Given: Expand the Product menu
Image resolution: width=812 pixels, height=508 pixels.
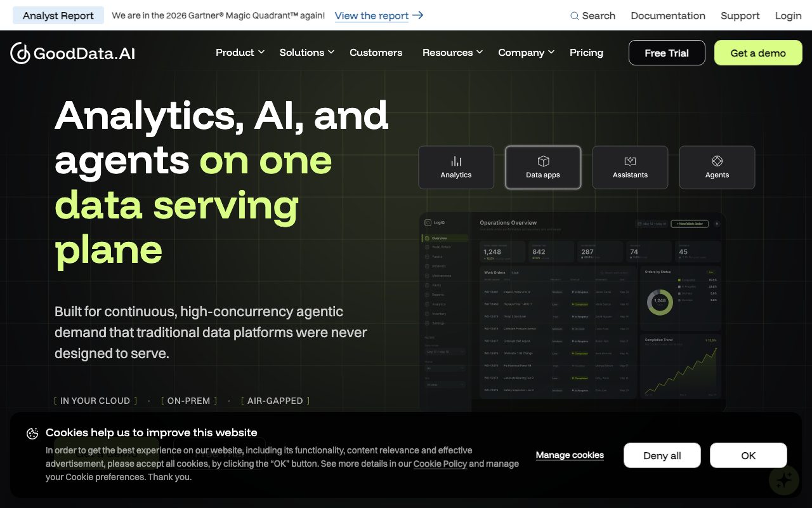Looking at the screenshot, I should (240, 53).
